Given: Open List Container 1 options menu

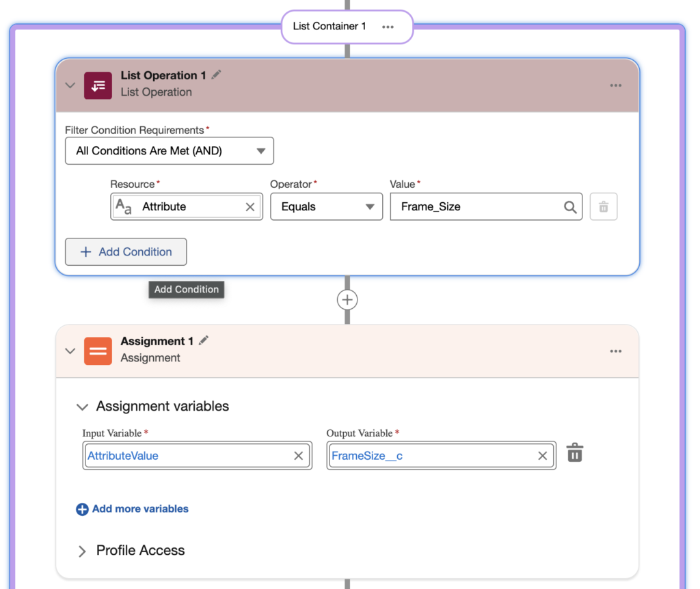Looking at the screenshot, I should (x=388, y=27).
